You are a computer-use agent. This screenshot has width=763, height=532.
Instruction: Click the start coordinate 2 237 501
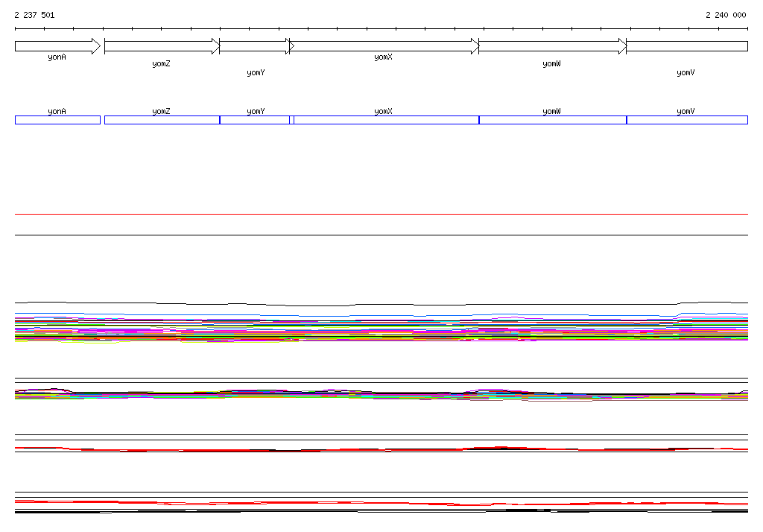(x=34, y=15)
